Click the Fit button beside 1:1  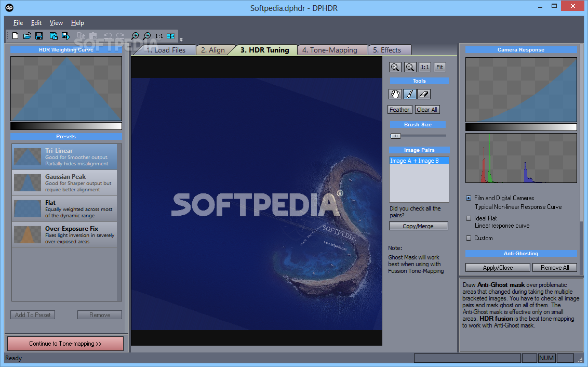coord(440,67)
